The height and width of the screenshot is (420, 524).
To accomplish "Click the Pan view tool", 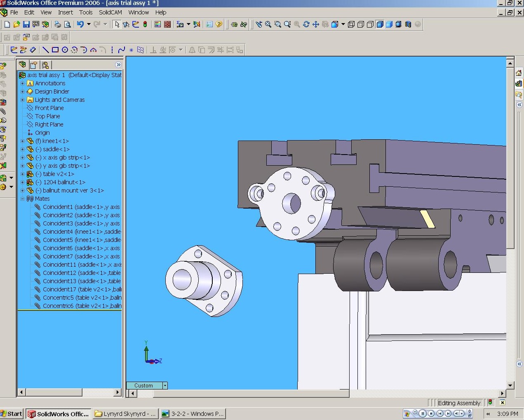I will [316, 24].
